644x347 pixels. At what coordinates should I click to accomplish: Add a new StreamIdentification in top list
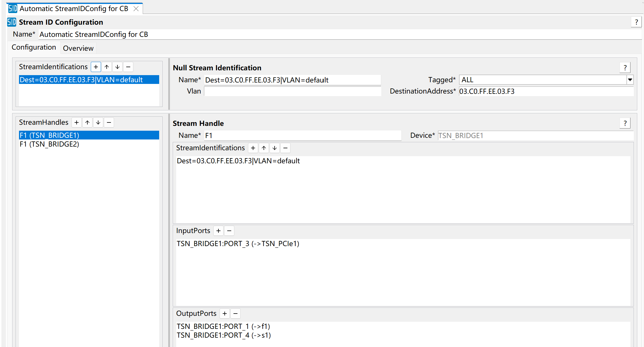(96, 67)
